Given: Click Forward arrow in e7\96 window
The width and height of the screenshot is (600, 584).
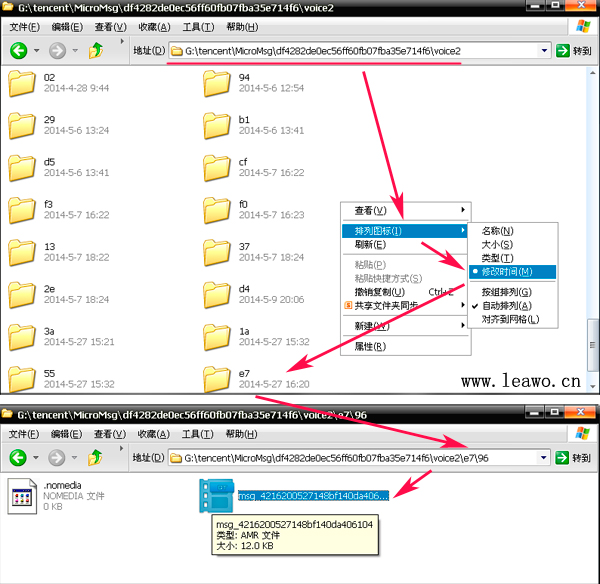Looking at the screenshot, I should coord(57,458).
